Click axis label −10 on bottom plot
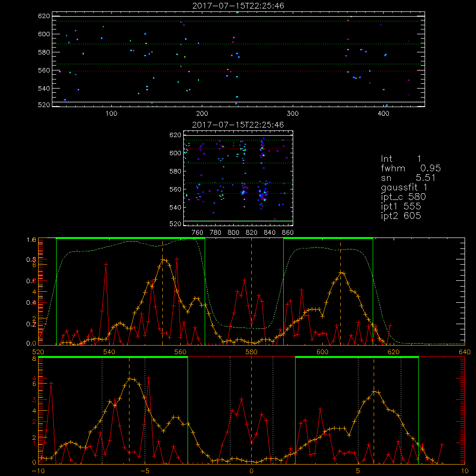This screenshot has height=476, width=476. pos(38,471)
